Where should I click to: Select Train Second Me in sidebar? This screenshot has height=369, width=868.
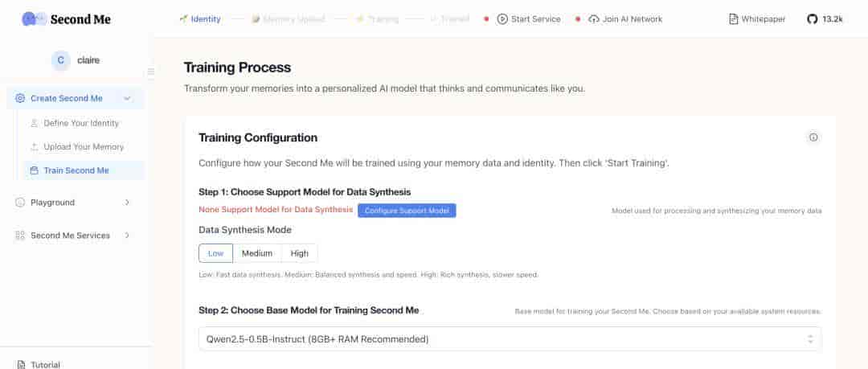click(84, 170)
